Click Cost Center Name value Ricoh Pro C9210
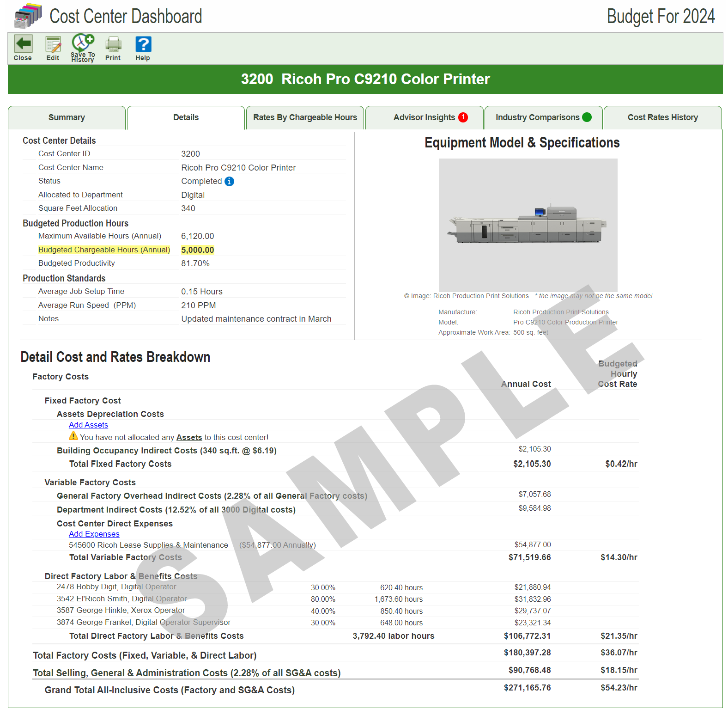728x715 pixels. tap(238, 168)
